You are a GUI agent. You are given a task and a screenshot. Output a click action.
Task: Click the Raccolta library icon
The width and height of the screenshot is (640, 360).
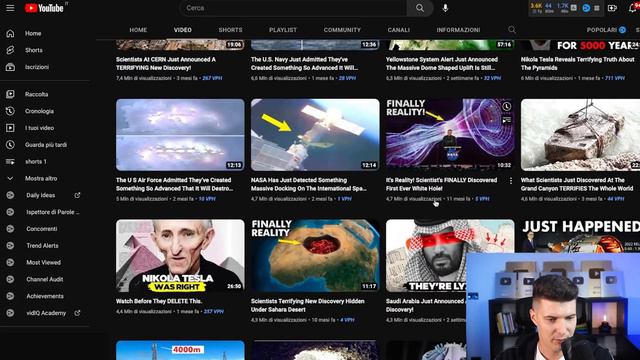[x=10, y=94]
